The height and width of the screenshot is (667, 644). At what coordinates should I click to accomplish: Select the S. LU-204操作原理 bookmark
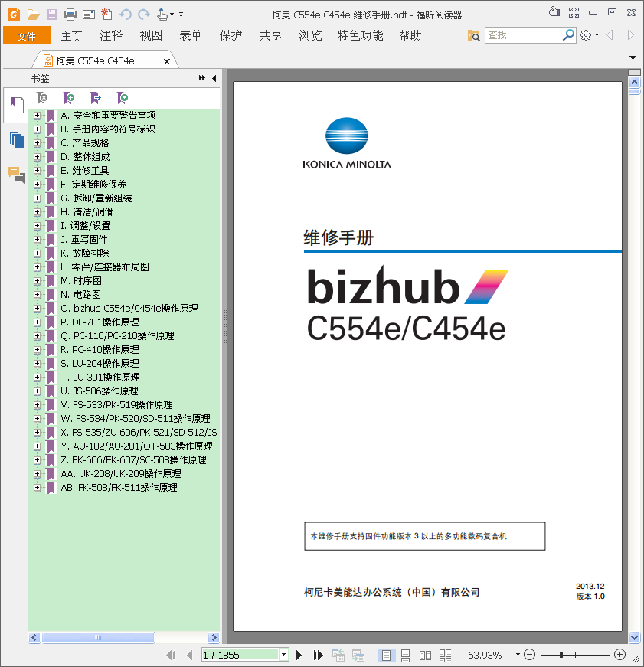pyautogui.click(x=100, y=364)
